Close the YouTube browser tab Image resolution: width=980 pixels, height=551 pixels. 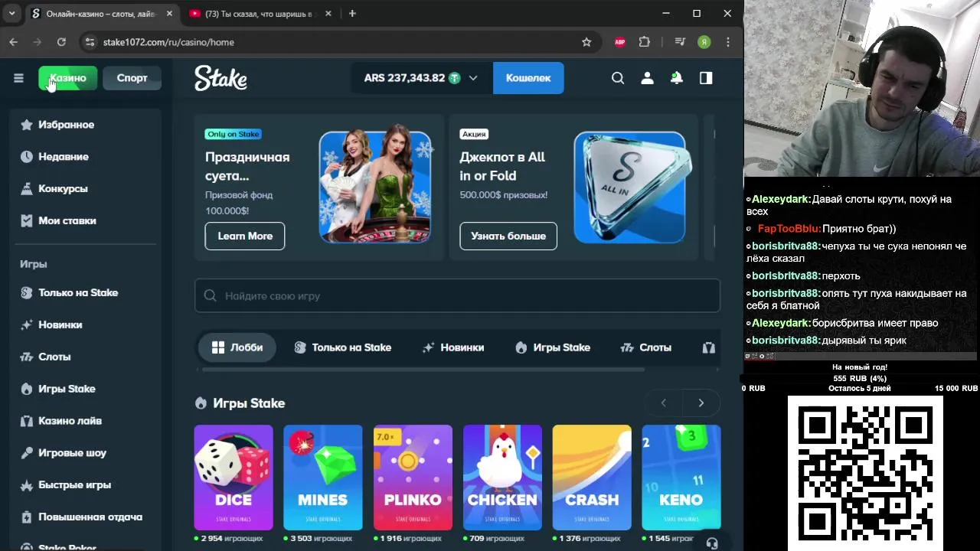coord(328,14)
